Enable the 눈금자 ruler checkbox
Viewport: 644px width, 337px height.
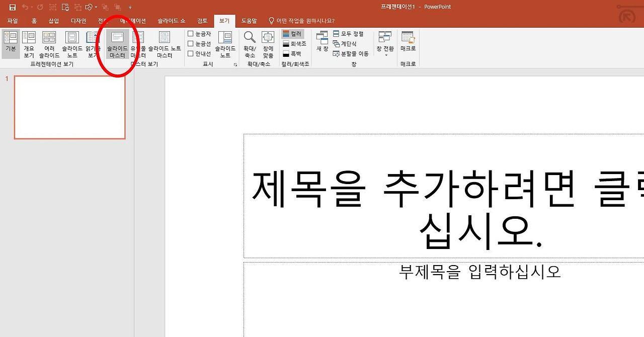click(x=200, y=34)
